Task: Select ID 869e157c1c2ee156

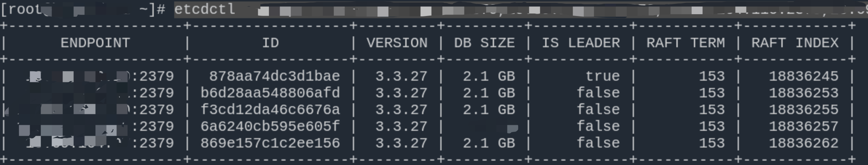Action: tap(270, 143)
